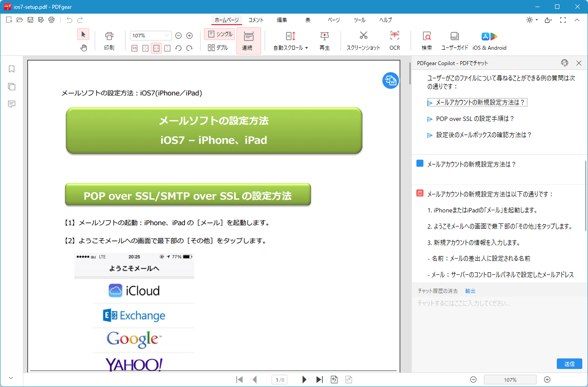This screenshot has height=387, width=588.
Task: Open the bookmarks sidebar panel
Action: click(12, 69)
